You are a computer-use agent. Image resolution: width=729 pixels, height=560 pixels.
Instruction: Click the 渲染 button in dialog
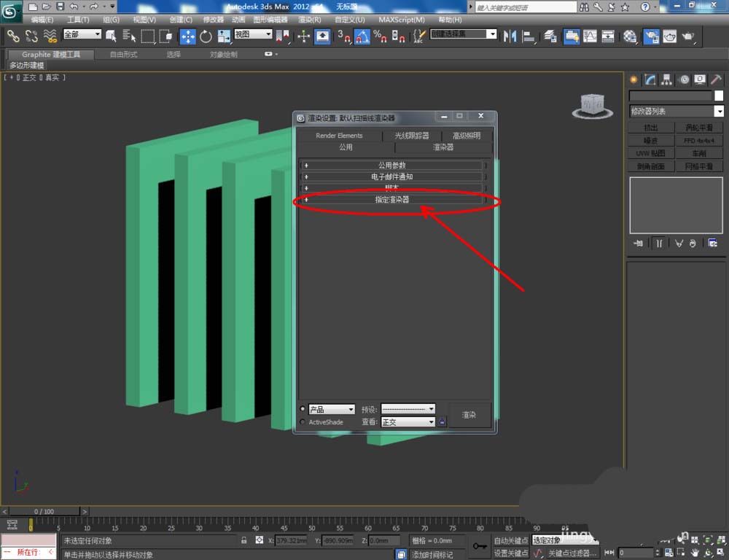tap(469, 415)
